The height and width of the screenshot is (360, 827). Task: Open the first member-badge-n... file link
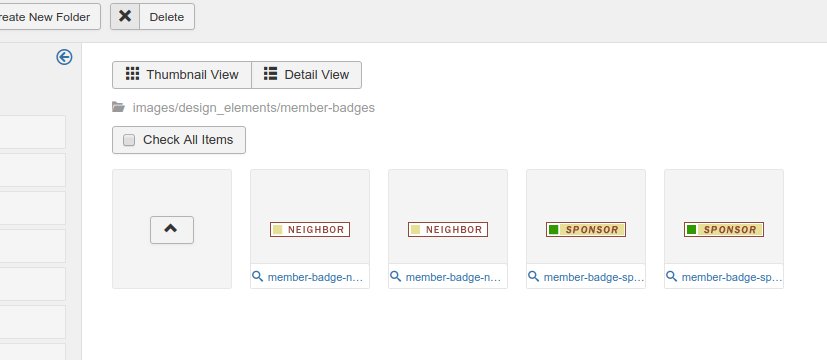315,277
